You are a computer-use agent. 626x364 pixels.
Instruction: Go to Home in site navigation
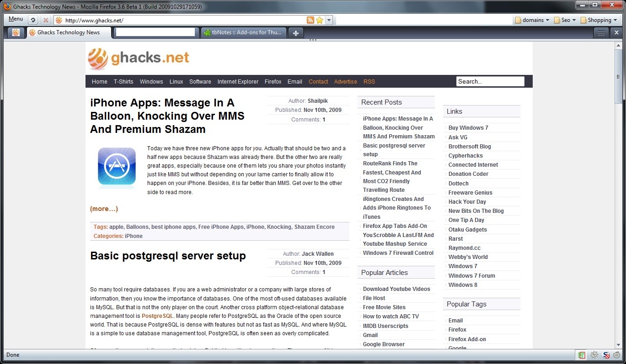(100, 82)
